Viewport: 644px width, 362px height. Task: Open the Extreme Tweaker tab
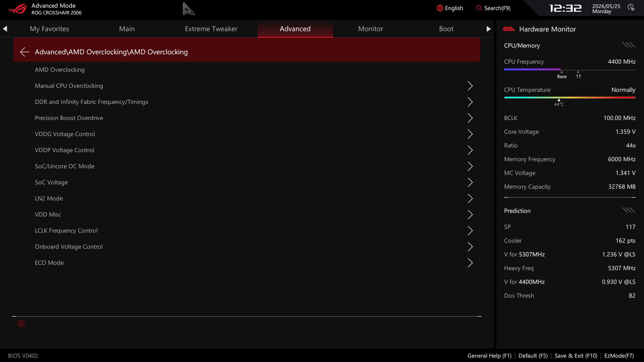(211, 29)
